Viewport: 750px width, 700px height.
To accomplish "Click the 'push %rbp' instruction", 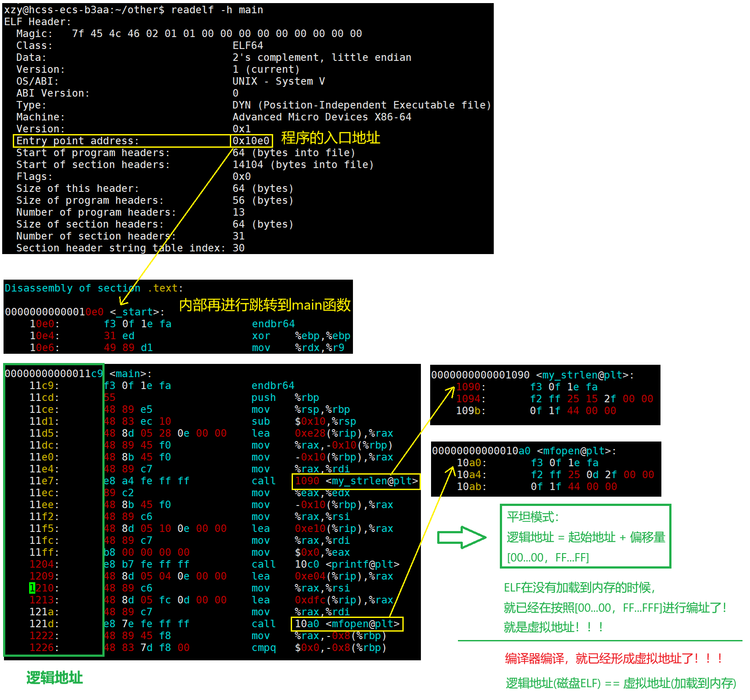I will pyautogui.click(x=285, y=397).
